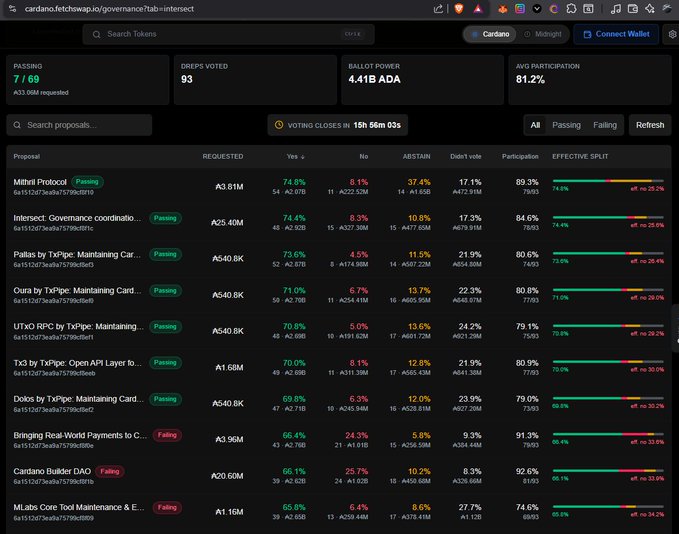This screenshot has width=679, height=534.
Task: Open the browser extensions puzzle icon
Action: click(x=571, y=9)
